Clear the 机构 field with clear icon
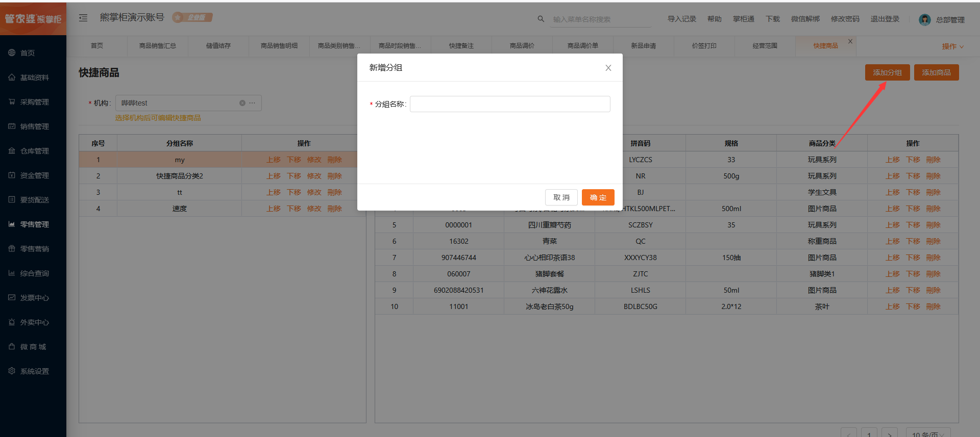 pos(242,103)
